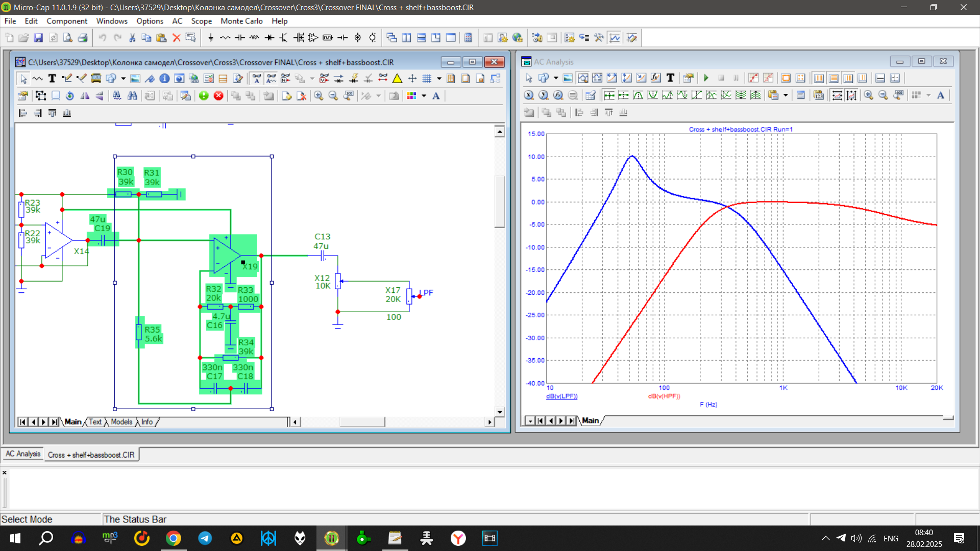Image resolution: width=980 pixels, height=551 pixels.
Task: Open dropdown arrow next to schematic shapes icon
Action: [123, 79]
